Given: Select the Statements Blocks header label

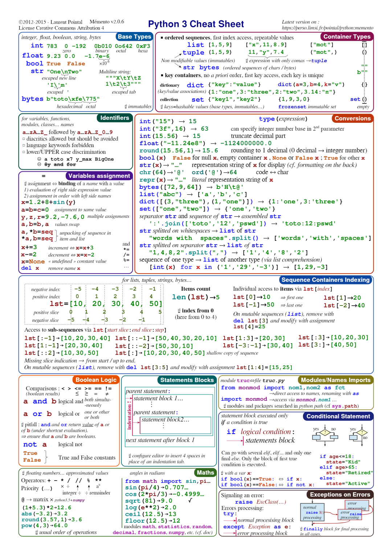Looking at the screenshot, I should click(x=187, y=380).
